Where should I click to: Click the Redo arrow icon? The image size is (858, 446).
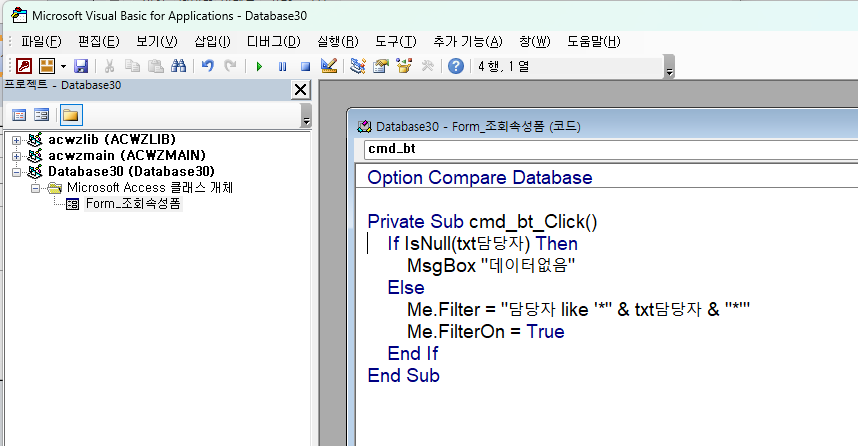point(230,66)
